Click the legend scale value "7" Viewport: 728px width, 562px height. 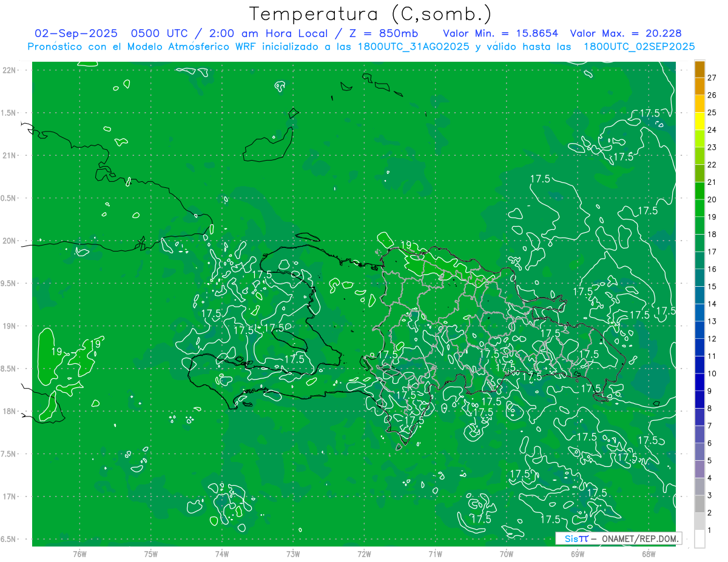point(710,426)
